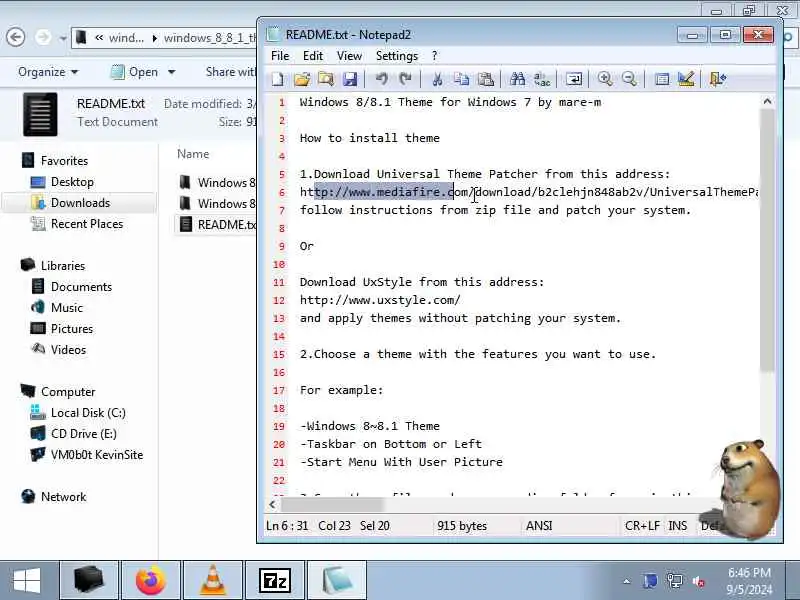Copy selection using the Copy toolbar icon
This screenshot has height=600, width=800.
(462, 79)
